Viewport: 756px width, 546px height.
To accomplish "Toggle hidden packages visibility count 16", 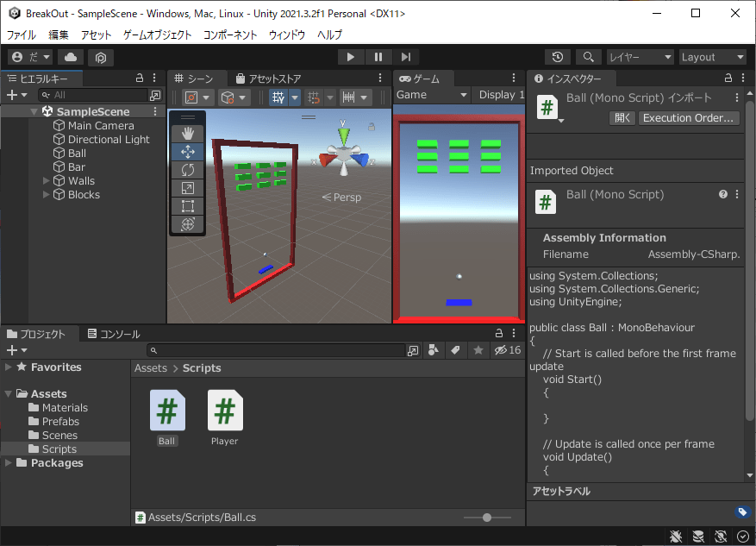I will coord(508,350).
